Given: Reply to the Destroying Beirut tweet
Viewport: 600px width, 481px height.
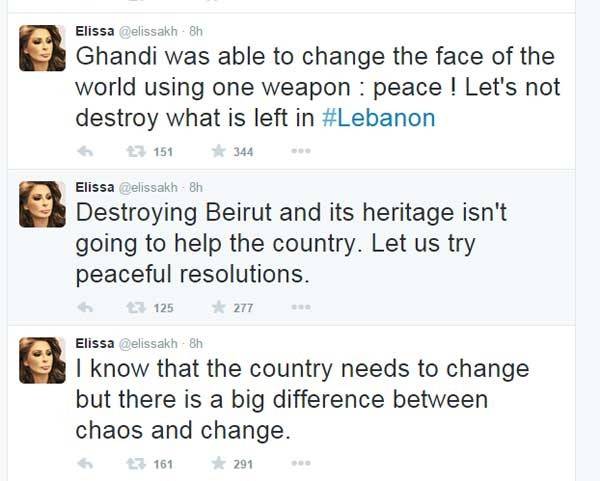Looking at the screenshot, I should [x=86, y=308].
